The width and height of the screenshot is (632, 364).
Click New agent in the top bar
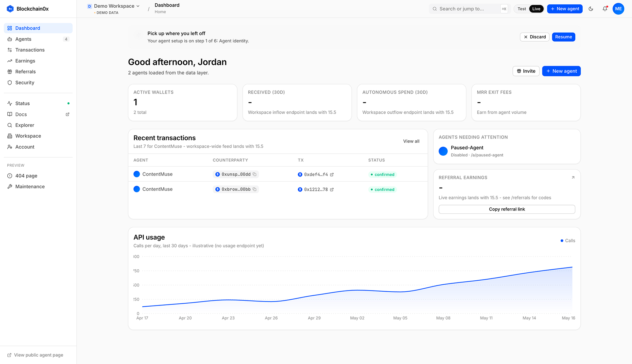click(x=565, y=9)
